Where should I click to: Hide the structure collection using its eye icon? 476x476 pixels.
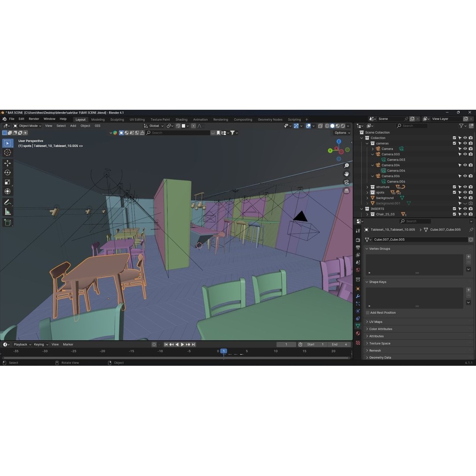465,187
